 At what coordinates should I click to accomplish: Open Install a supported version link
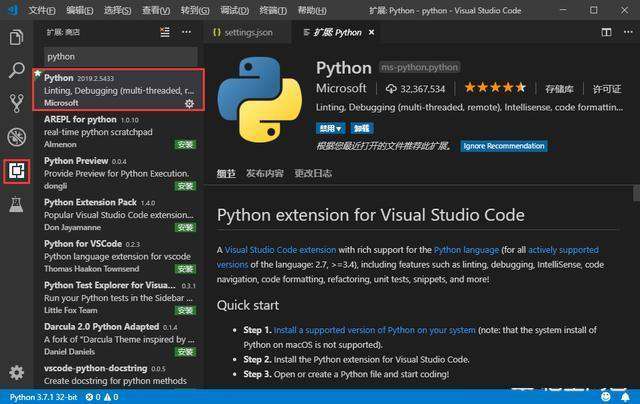click(x=374, y=330)
